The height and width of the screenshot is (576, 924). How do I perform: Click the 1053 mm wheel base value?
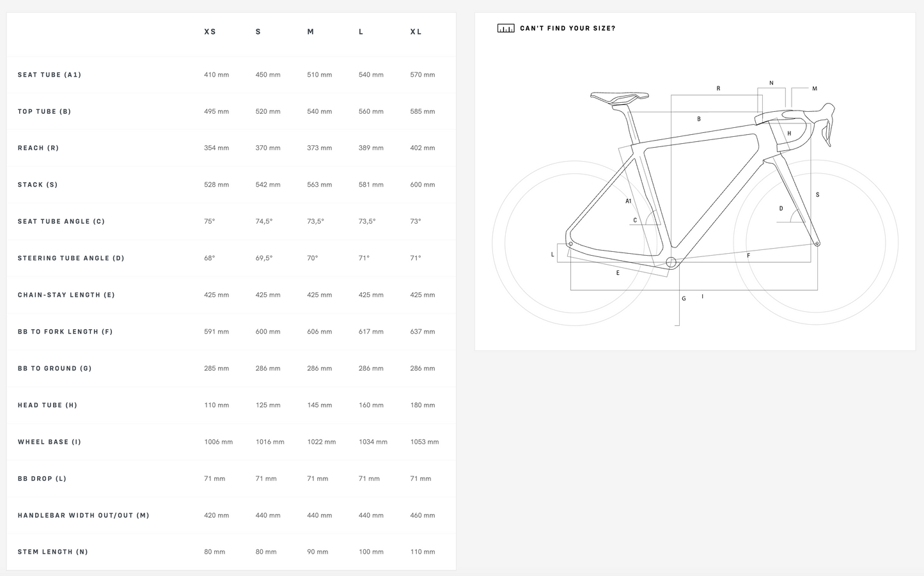(424, 442)
